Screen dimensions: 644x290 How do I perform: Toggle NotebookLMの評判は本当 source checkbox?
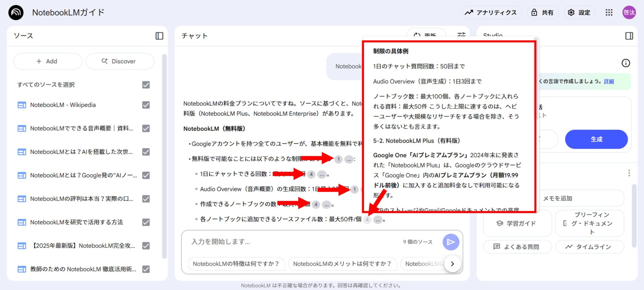pyautogui.click(x=146, y=199)
